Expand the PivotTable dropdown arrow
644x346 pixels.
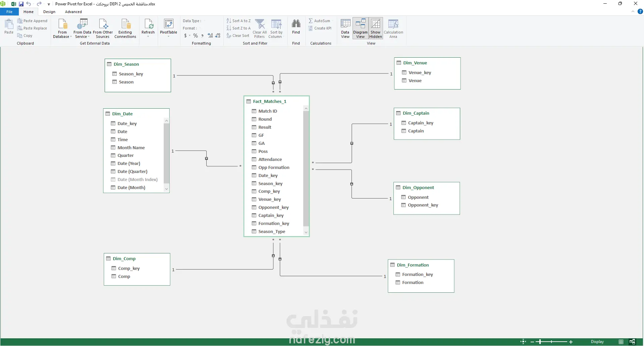click(x=168, y=37)
